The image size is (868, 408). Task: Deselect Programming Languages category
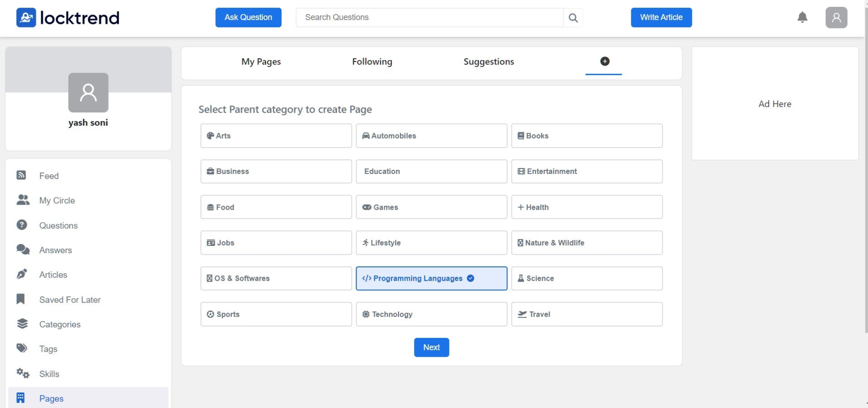(x=431, y=278)
